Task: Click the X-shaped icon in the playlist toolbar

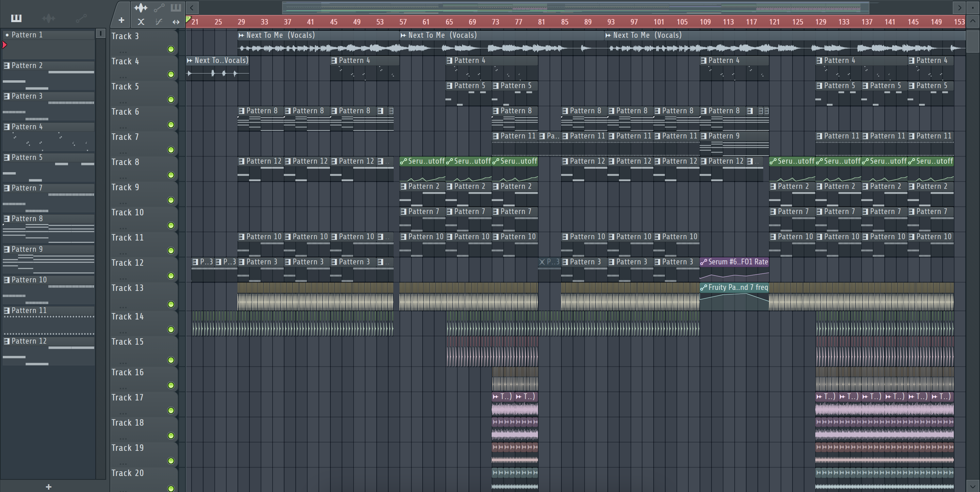Action: [x=141, y=22]
